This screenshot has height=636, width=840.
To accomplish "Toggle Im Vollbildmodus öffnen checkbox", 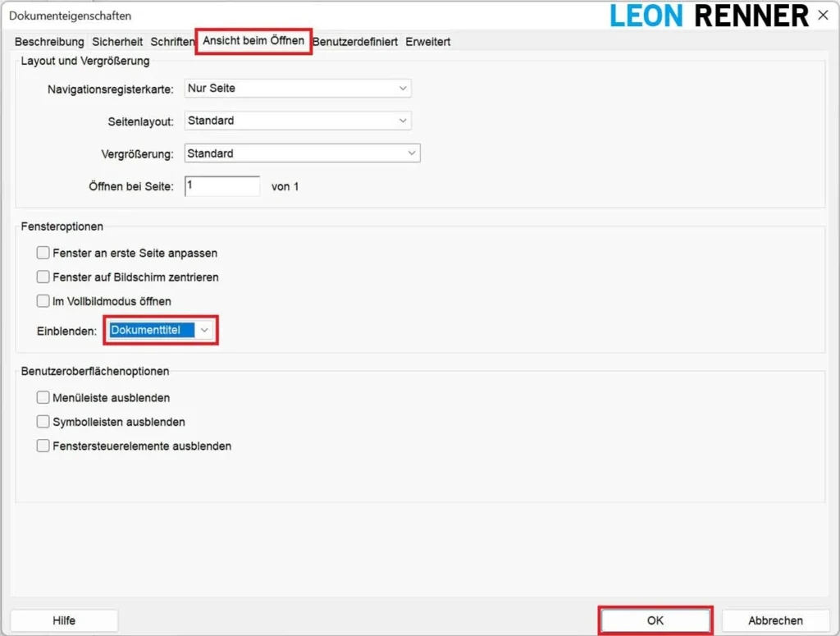I will (x=43, y=301).
